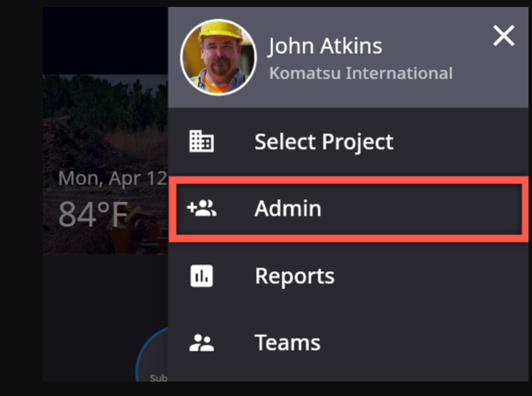Open the Select Project menu item
The image size is (532, 396).
pos(348,142)
